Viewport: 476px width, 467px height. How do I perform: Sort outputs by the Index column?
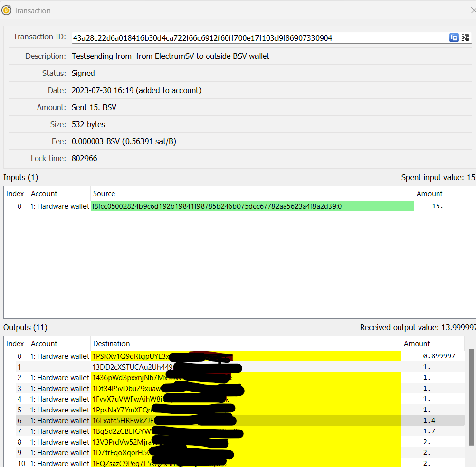pyautogui.click(x=15, y=343)
